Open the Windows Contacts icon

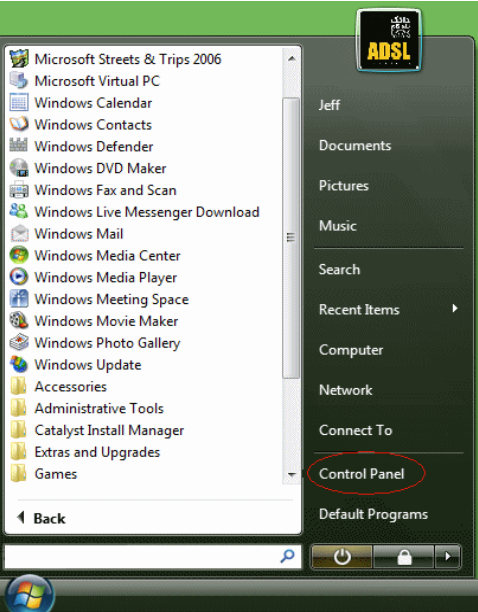(19, 125)
